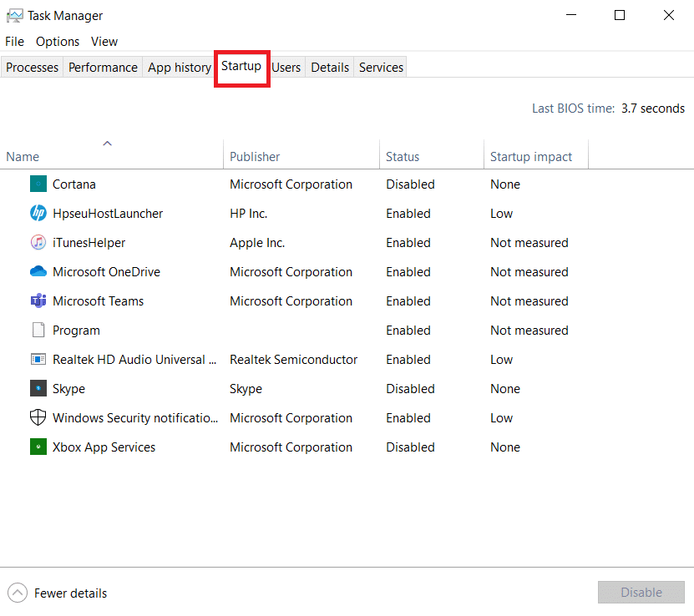The width and height of the screenshot is (694, 616).
Task: Click iTunesHelper's Not measured impact
Action: [529, 242]
